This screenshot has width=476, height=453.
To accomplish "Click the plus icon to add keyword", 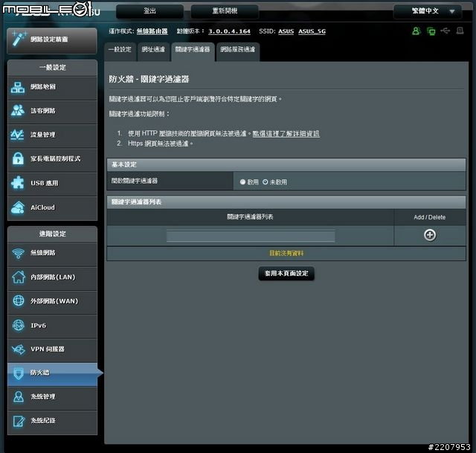I will (429, 235).
